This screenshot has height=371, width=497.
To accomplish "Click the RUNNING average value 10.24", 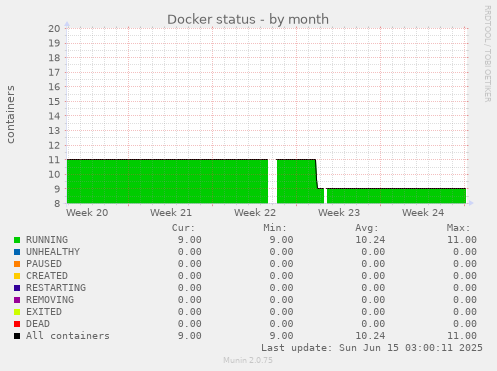I will (x=370, y=240).
